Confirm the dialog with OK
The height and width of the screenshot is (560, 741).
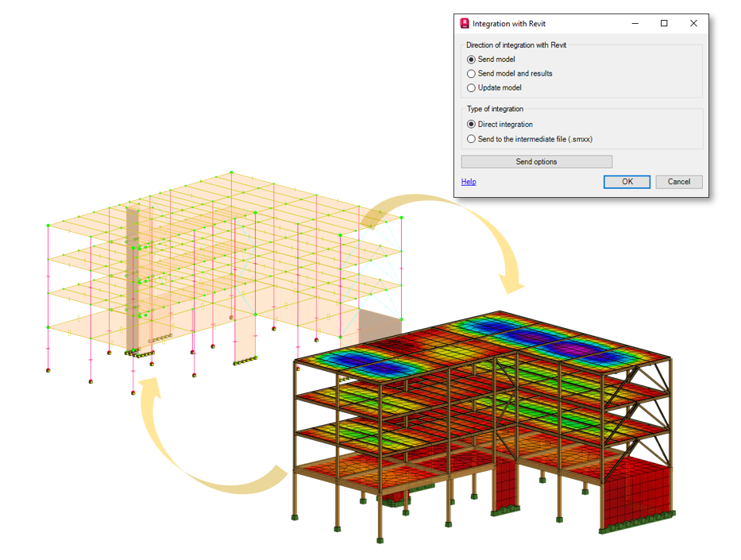[x=627, y=181]
